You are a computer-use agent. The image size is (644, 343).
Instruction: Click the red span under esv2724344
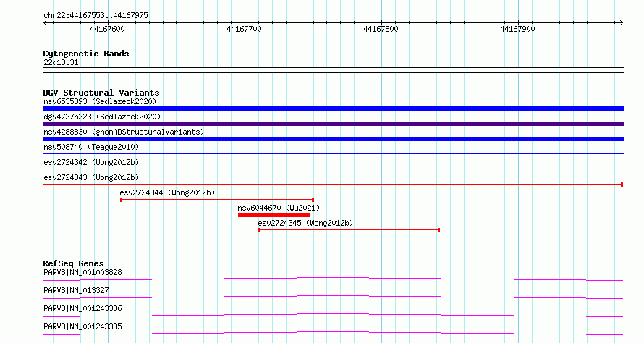point(217,200)
